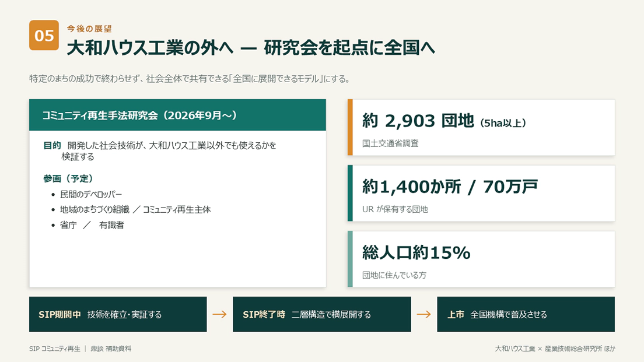
Task: Select the subtitle starting "特定のまちの成功で終わらせず"
Action: (190, 79)
